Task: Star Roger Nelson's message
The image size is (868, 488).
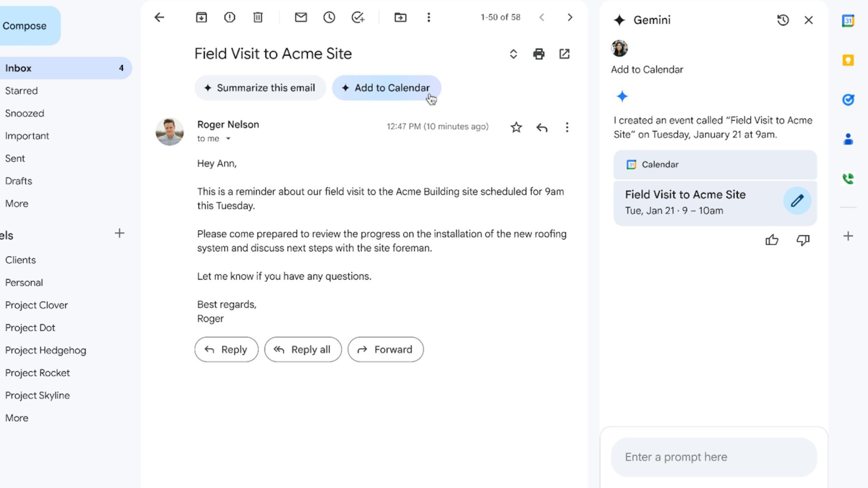Action: [516, 127]
